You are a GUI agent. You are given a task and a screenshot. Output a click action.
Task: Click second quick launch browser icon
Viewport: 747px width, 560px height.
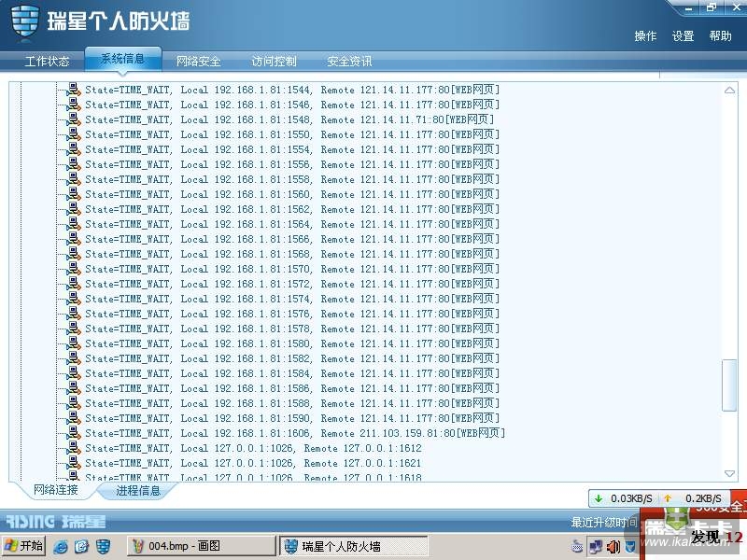click(81, 546)
